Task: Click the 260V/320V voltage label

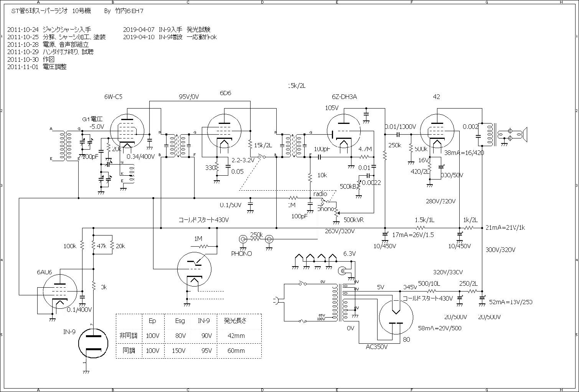Action: pos(340,231)
